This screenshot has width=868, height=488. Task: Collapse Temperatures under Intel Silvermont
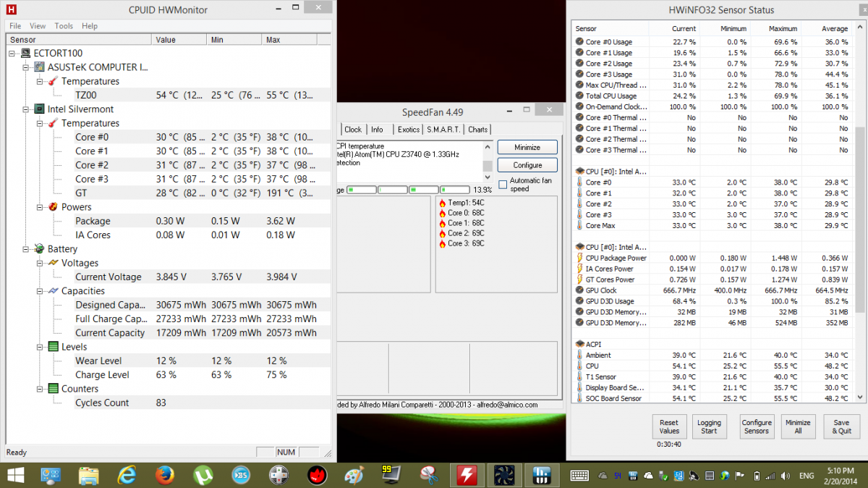pos(41,123)
